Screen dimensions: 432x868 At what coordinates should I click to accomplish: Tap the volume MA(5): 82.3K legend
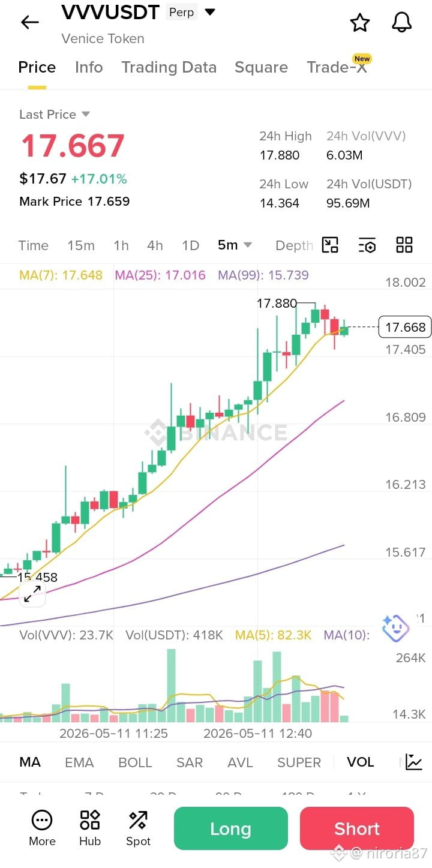click(x=273, y=635)
